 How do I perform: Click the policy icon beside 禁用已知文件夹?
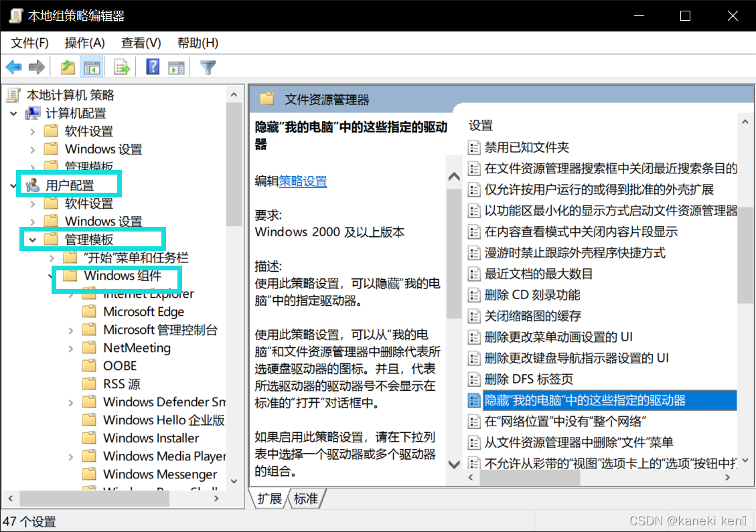(x=474, y=147)
